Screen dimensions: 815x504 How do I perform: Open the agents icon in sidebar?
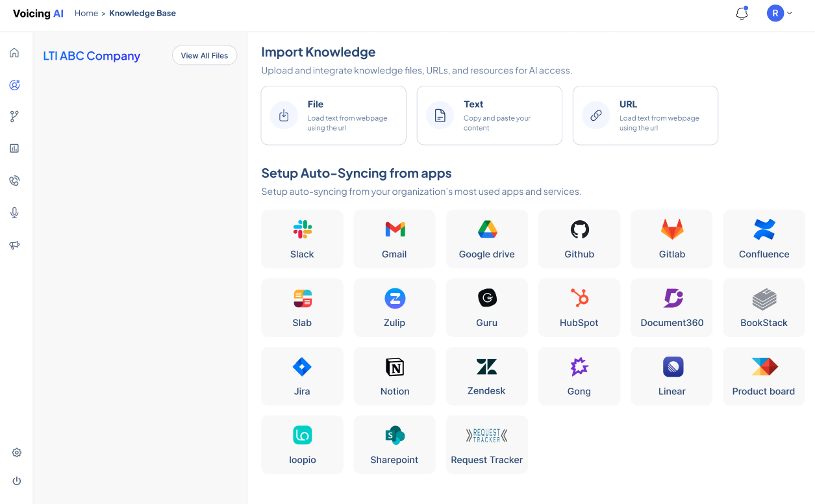click(14, 84)
